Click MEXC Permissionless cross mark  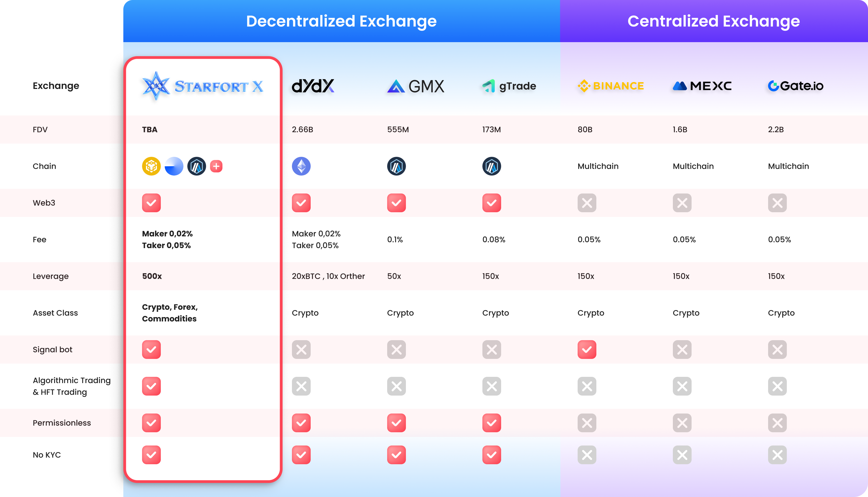[682, 423]
